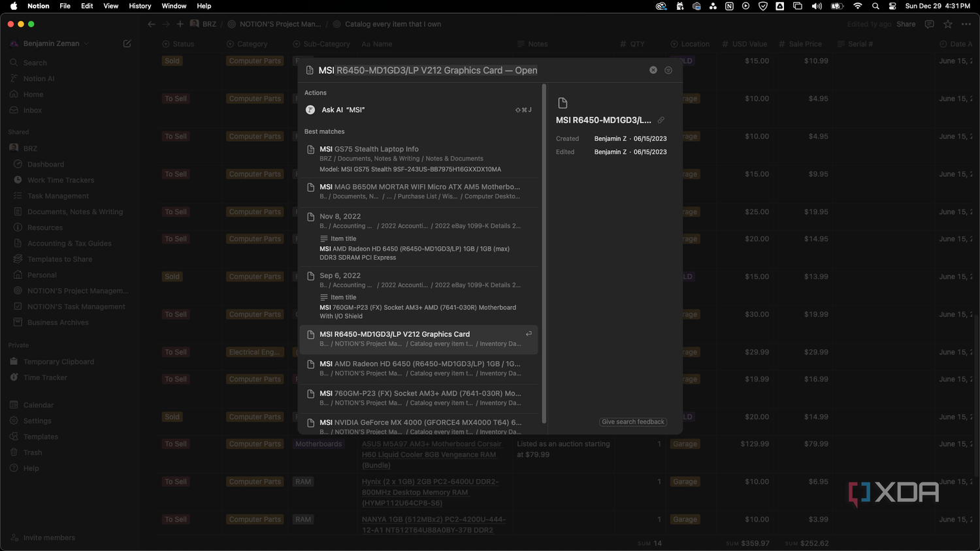This screenshot has height=551, width=980.
Task: Click Give search feedback button
Action: pos(632,422)
